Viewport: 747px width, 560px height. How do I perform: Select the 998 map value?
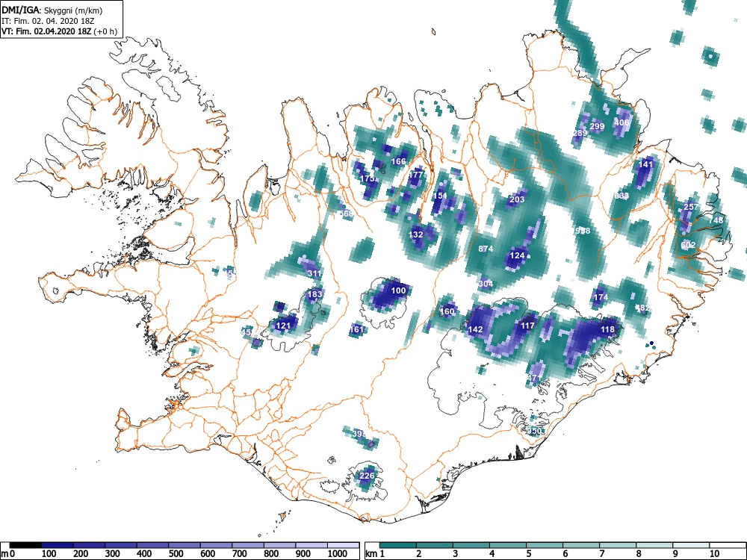coord(583,231)
